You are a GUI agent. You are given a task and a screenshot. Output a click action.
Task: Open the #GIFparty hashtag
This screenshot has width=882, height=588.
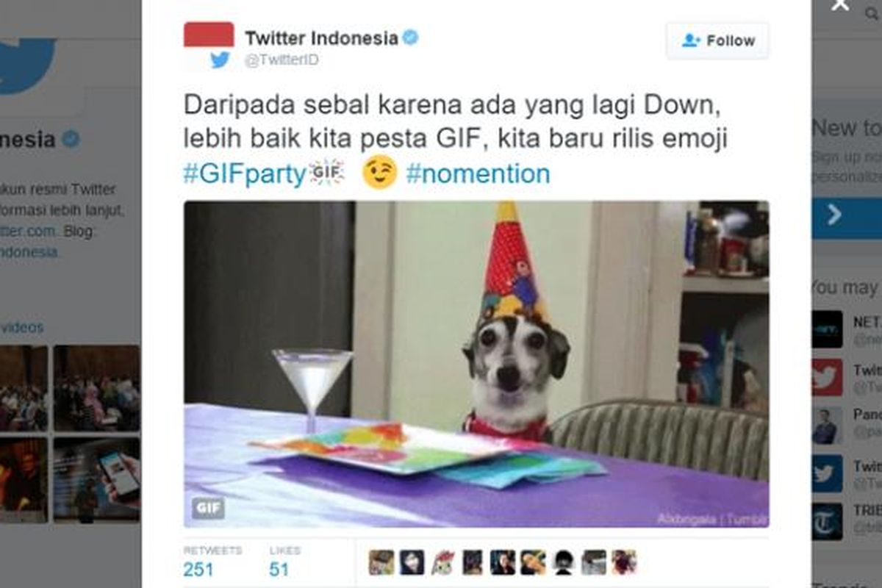point(245,174)
